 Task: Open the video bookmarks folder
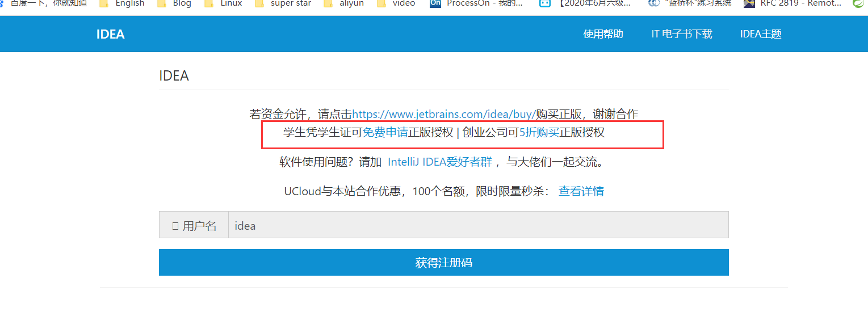coord(396,3)
